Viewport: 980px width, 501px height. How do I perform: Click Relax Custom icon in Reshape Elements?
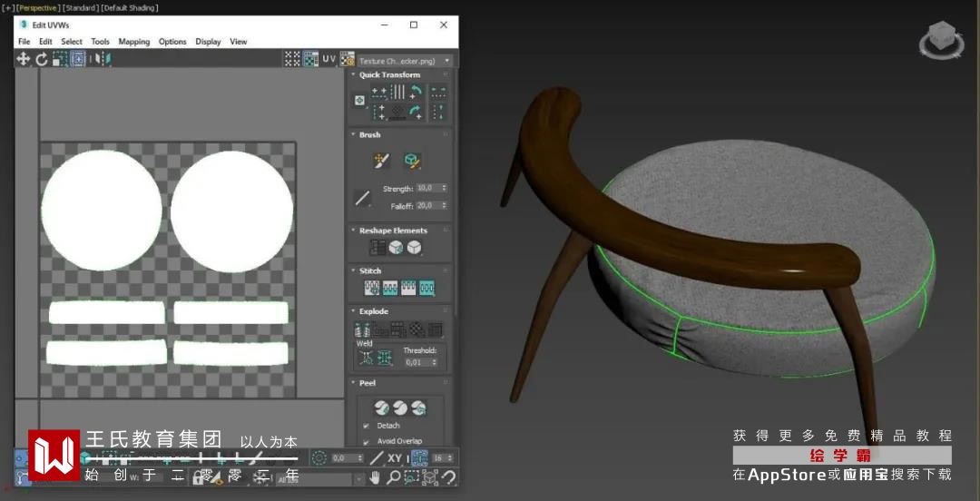click(x=414, y=248)
